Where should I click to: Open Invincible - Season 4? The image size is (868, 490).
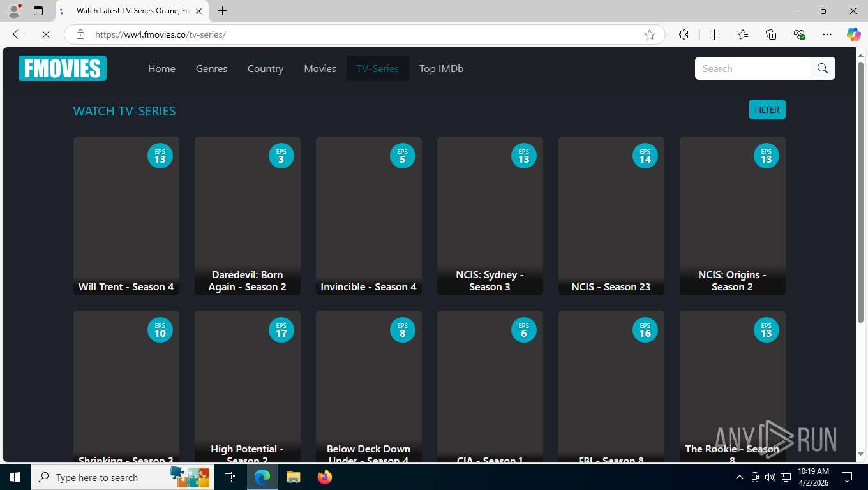(369, 216)
